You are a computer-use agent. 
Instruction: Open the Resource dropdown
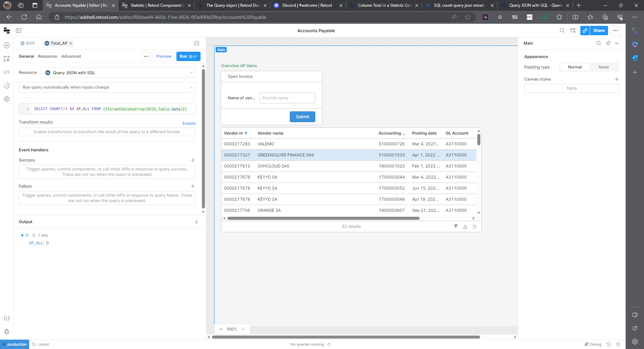[118, 73]
